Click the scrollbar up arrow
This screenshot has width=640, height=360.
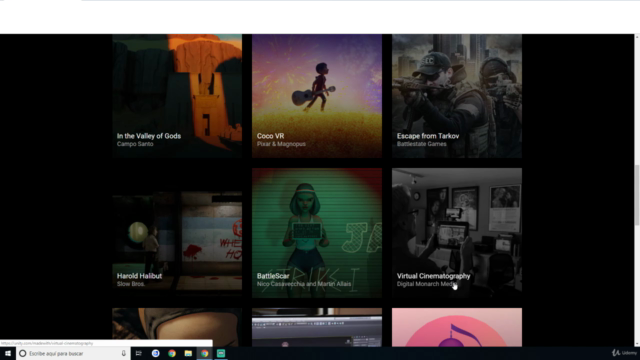pyautogui.click(x=637, y=37)
